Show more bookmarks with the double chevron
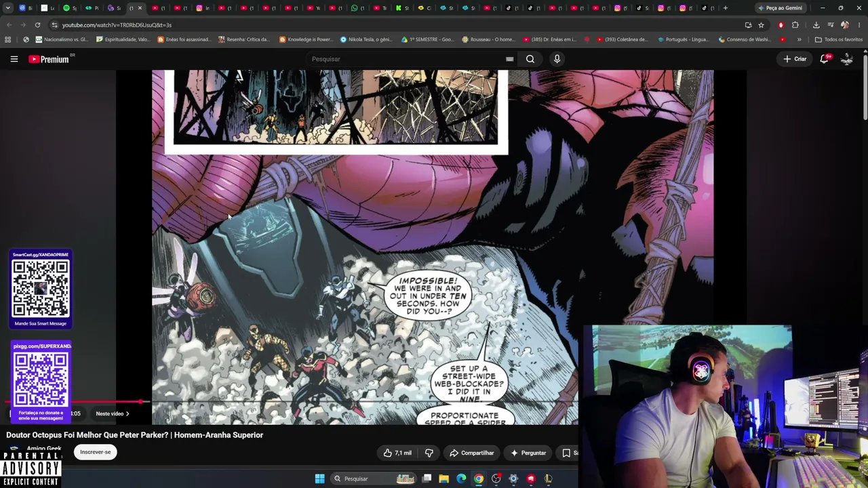 799,39
